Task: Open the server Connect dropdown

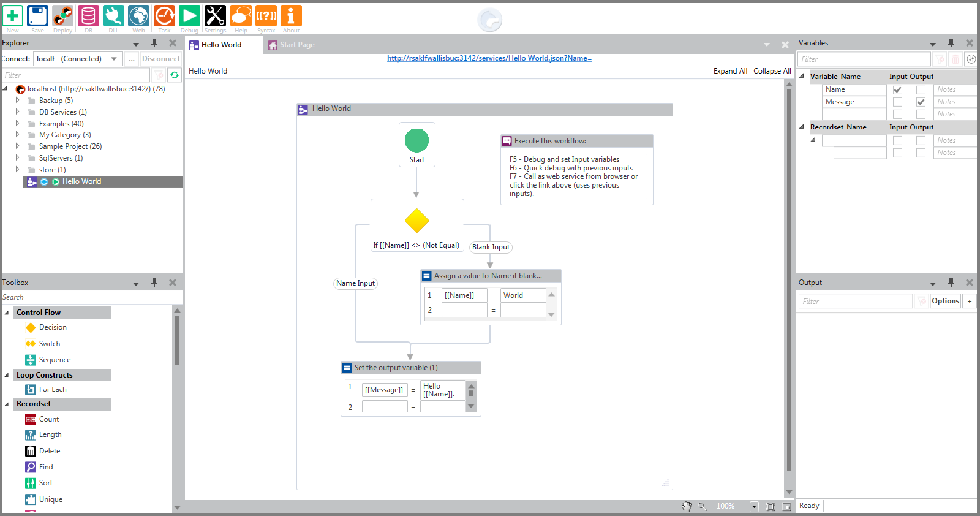Action: pos(114,59)
